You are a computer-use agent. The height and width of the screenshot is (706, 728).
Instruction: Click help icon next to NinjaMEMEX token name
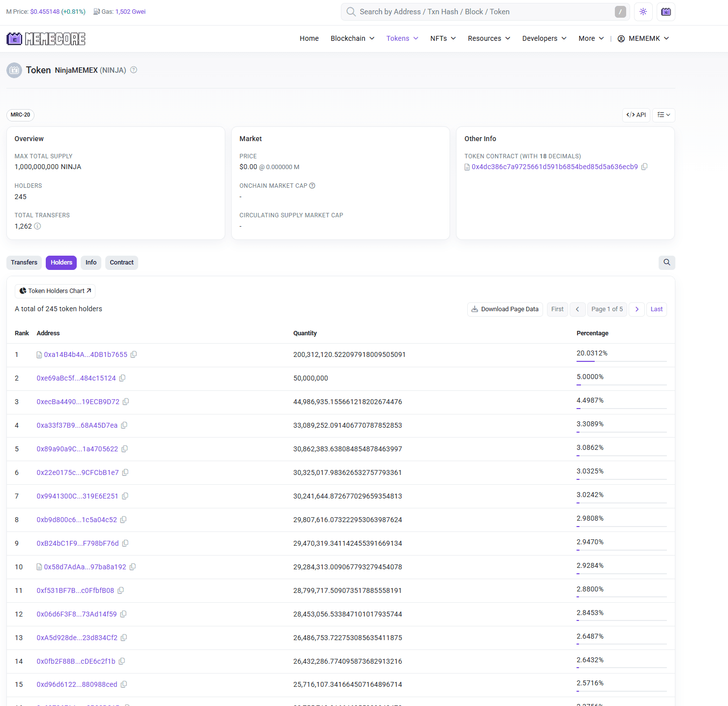tap(134, 70)
